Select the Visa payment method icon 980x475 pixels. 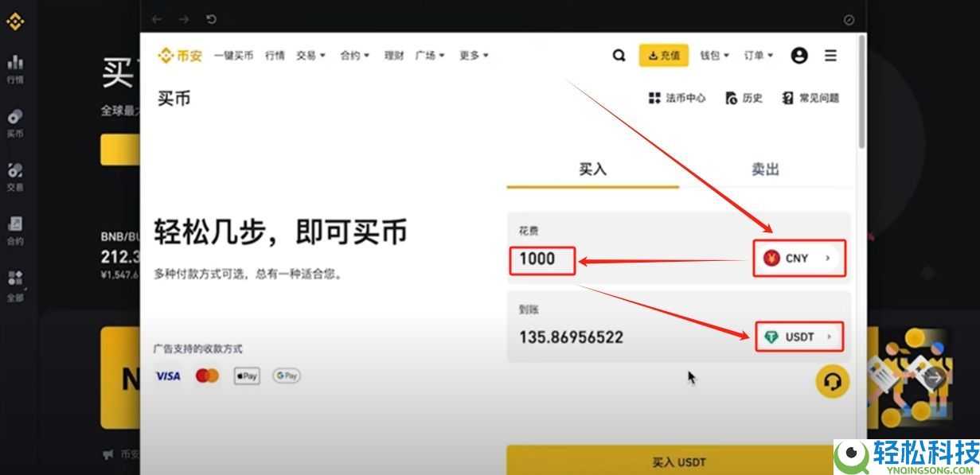[167, 376]
